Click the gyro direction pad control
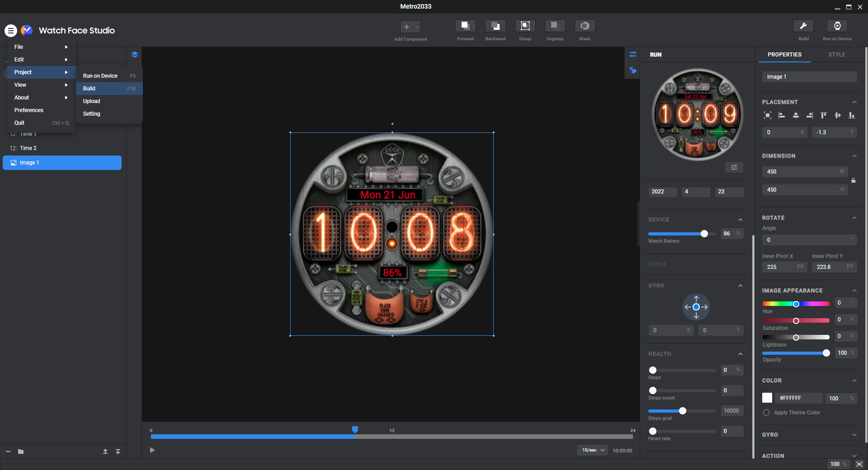This screenshot has width=868, height=470. (x=696, y=307)
